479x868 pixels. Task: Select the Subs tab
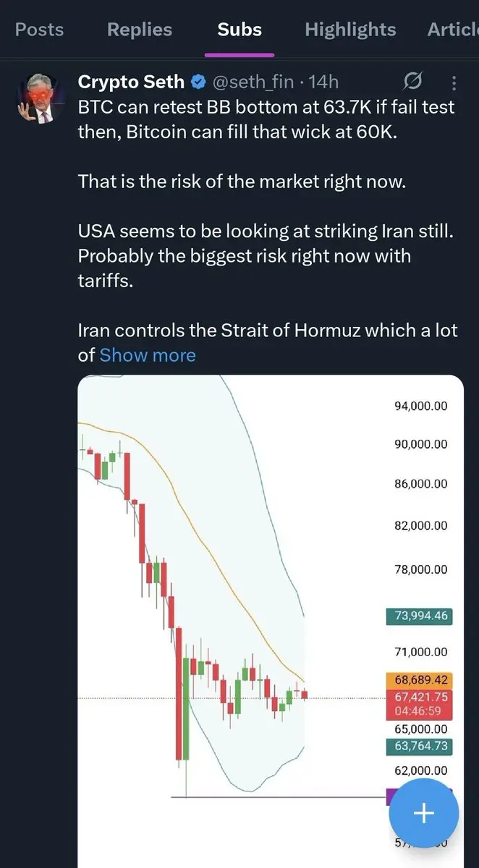[239, 30]
